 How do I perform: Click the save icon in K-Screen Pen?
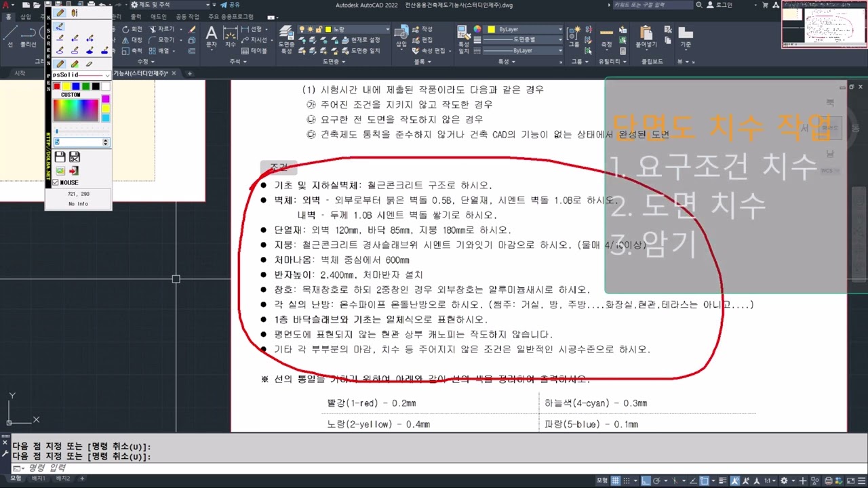tap(60, 157)
